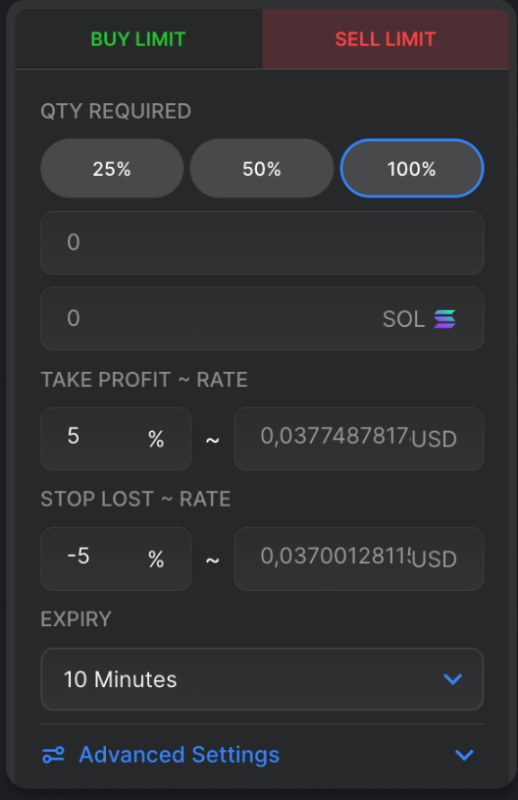Screen dimensions: 518x800
Task: Switch to the BUY LIMIT tab
Action: tap(138, 39)
